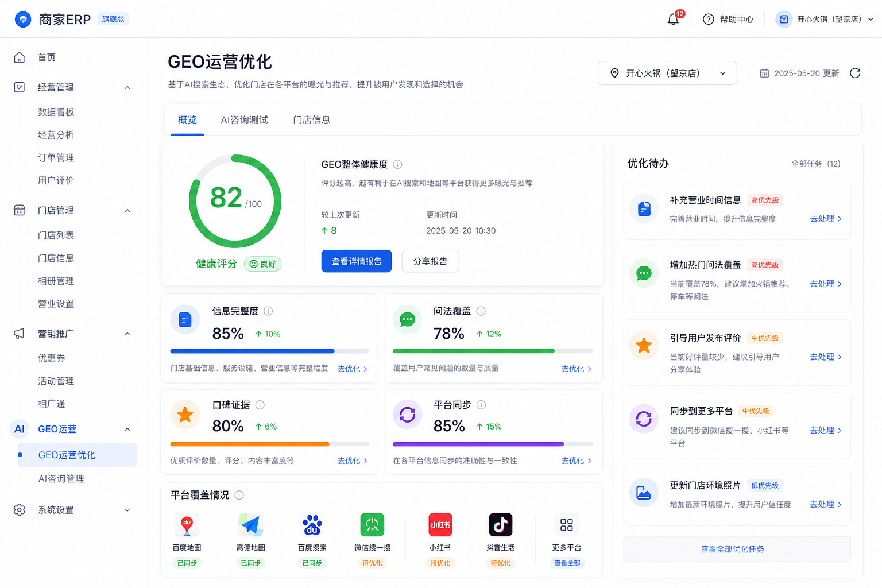Viewport: 882px width, 588px height.
Task: Click document icon of 补充营业时间信息 task
Action: click(x=644, y=209)
